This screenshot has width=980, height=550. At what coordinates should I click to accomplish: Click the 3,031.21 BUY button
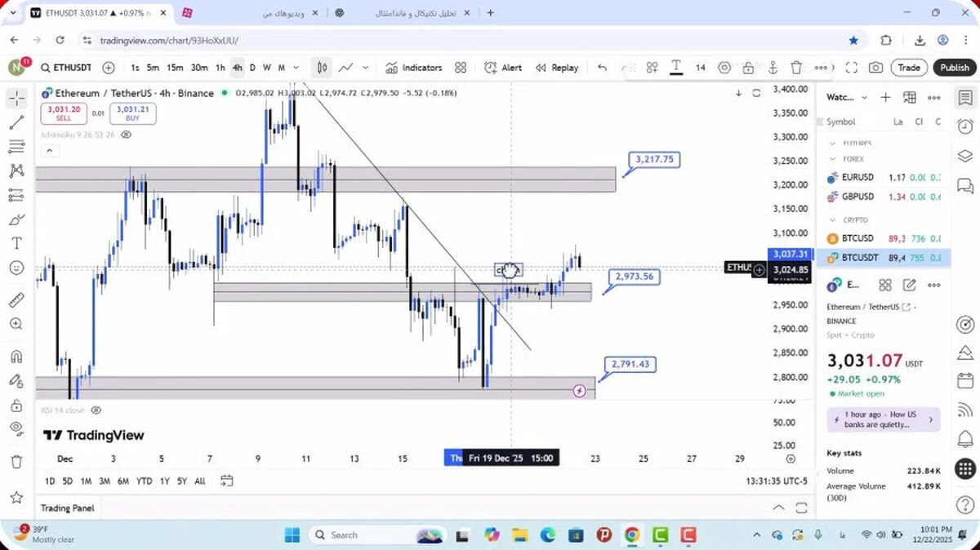point(132,113)
